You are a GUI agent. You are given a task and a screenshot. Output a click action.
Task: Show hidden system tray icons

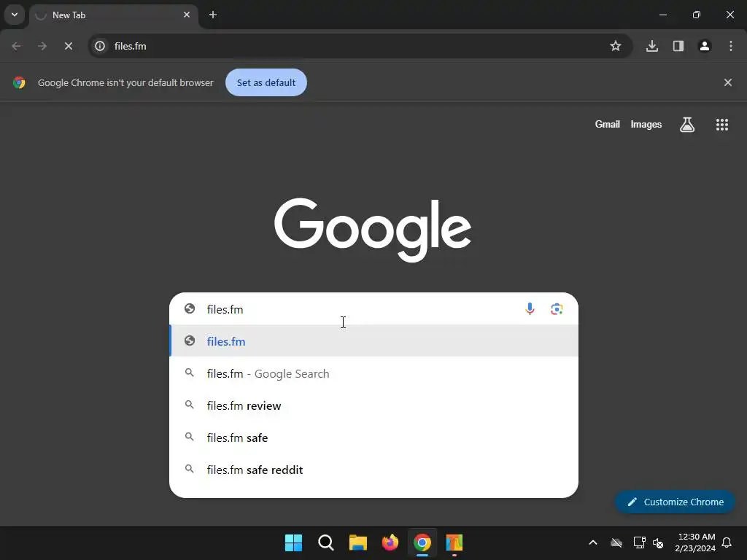[x=593, y=542]
